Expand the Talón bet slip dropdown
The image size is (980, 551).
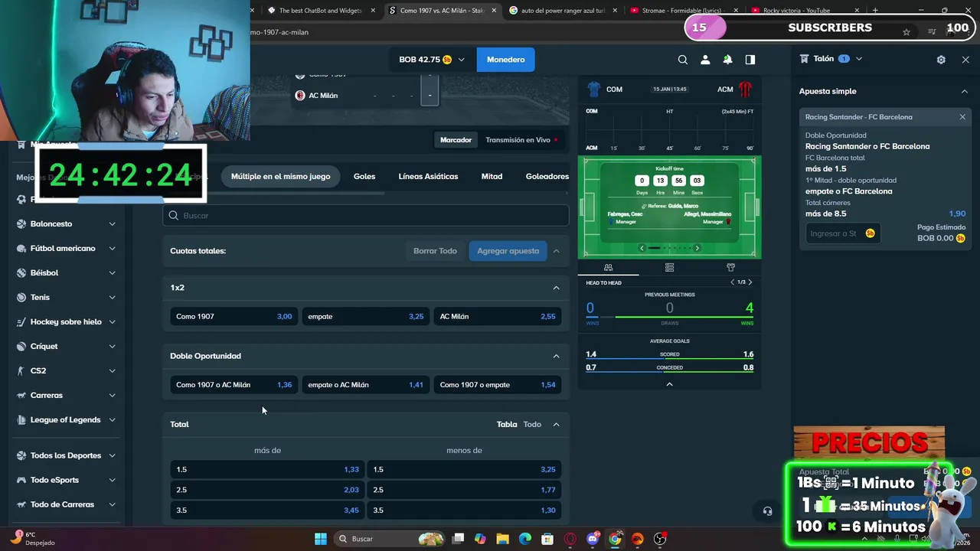coord(859,59)
